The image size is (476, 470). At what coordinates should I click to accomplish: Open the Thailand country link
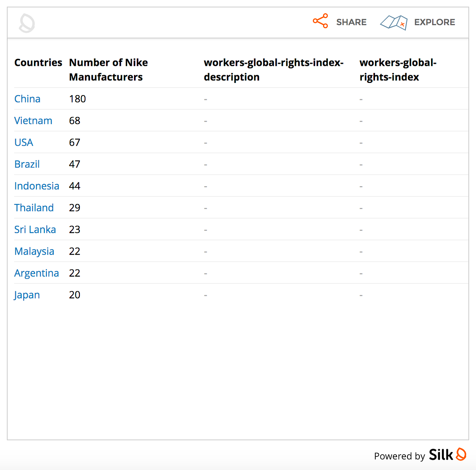pyautogui.click(x=34, y=208)
